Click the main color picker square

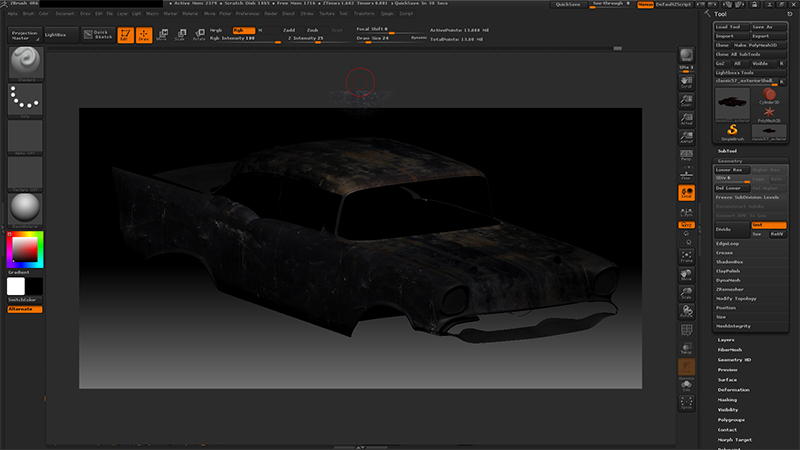[x=25, y=249]
